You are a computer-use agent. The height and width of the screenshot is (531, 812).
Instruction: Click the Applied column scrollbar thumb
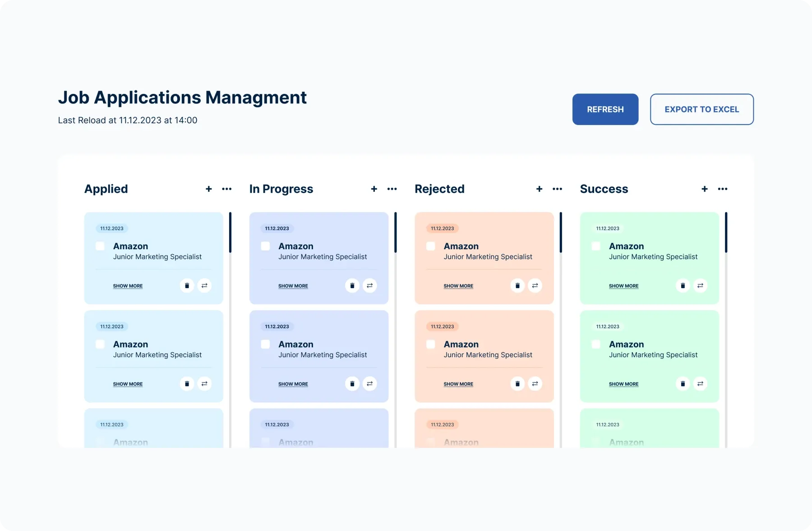click(x=230, y=233)
